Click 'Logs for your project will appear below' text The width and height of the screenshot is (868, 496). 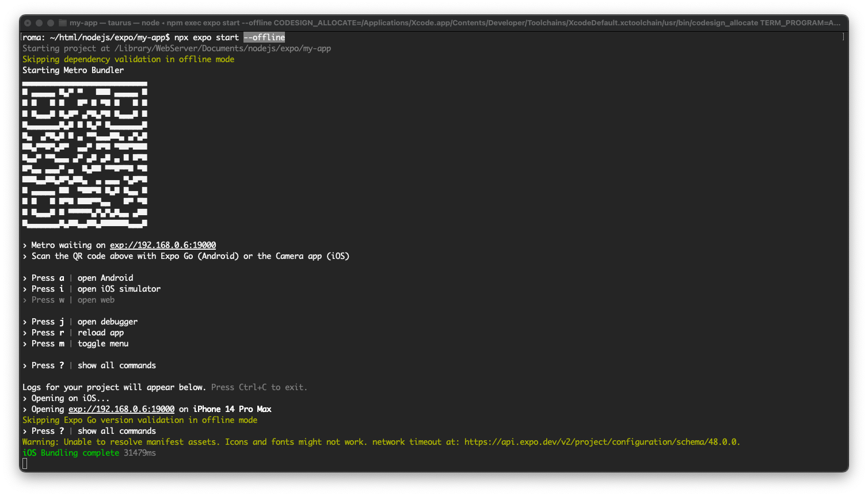click(114, 387)
